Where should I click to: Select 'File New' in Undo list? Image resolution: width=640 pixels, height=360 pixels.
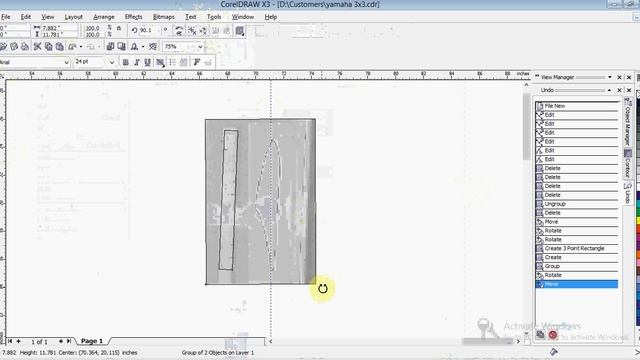pos(577,106)
